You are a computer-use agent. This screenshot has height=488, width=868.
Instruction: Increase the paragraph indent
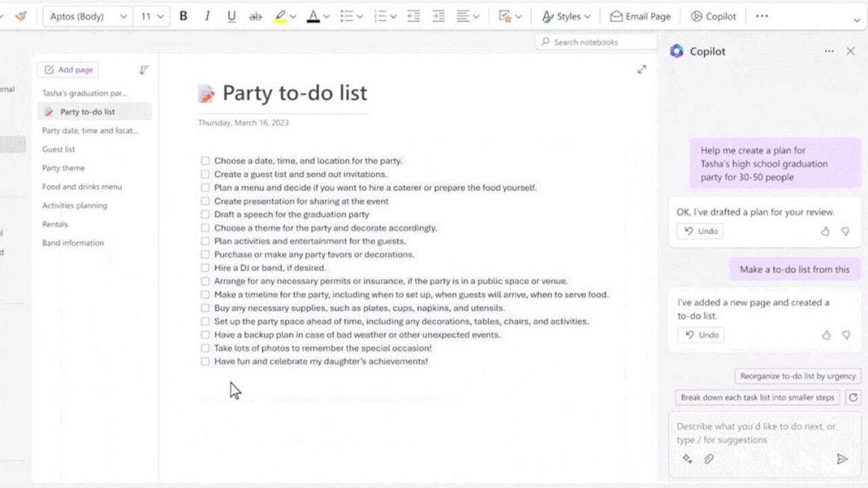coord(439,16)
